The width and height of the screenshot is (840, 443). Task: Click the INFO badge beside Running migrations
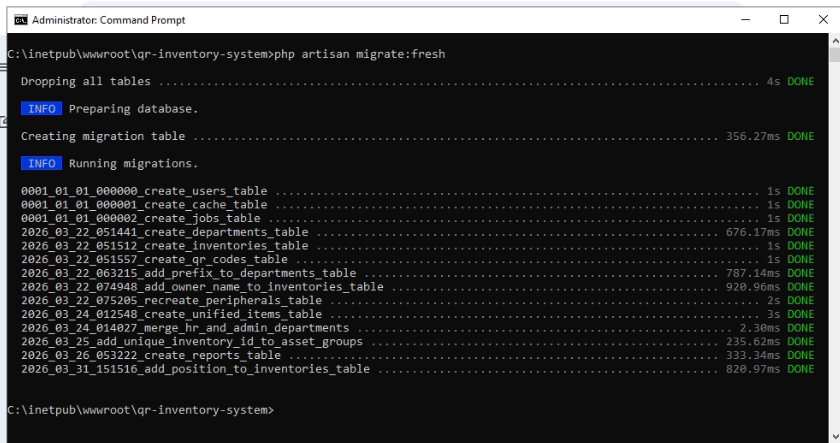pyautogui.click(x=41, y=163)
